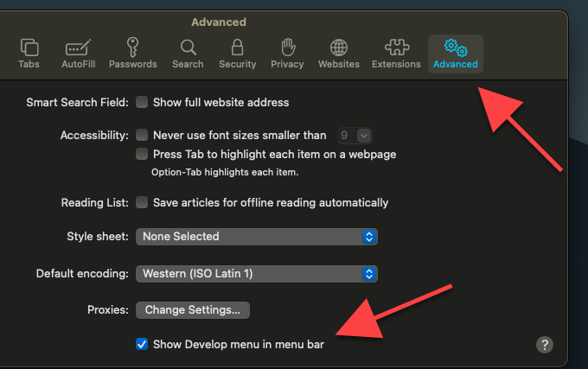Click the Option-Tab highlights each item text
This screenshot has width=588, height=369.
coord(225,172)
